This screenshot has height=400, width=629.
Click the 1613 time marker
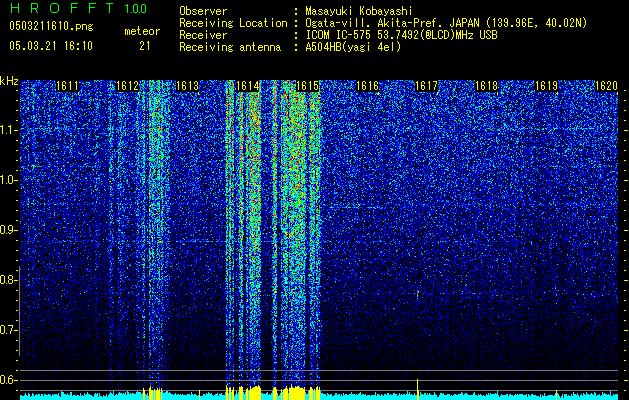tap(187, 86)
